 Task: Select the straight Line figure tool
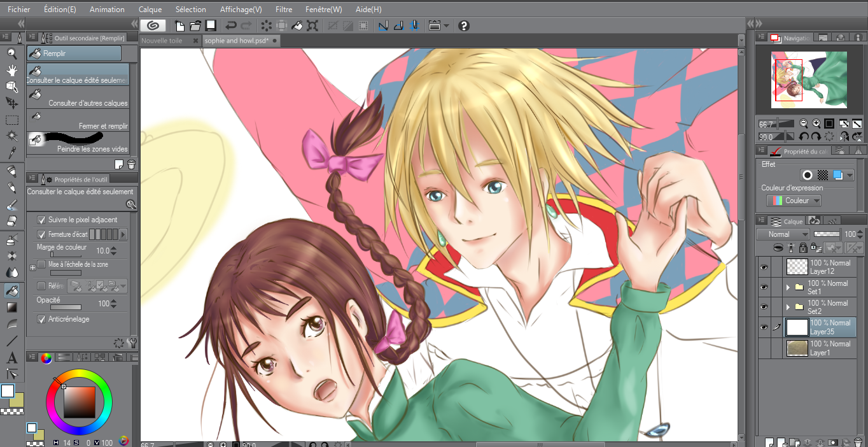[x=11, y=341]
